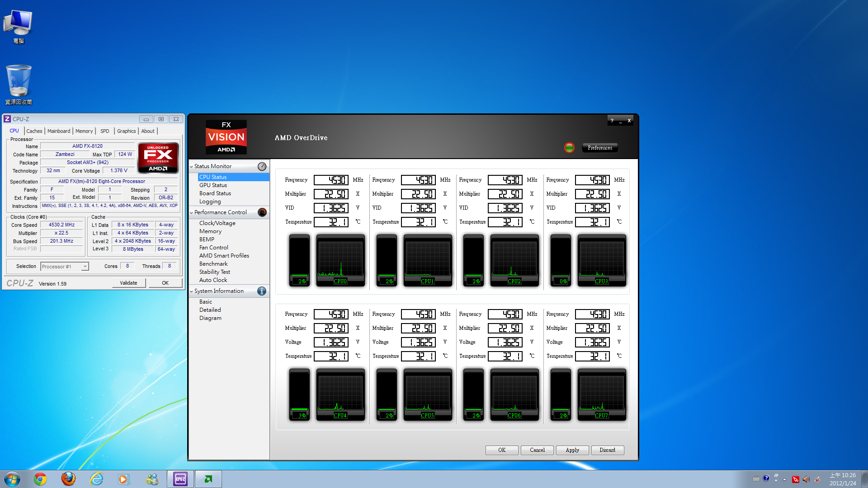Open the Auto Clock page
The height and width of the screenshot is (488, 868).
point(213,280)
